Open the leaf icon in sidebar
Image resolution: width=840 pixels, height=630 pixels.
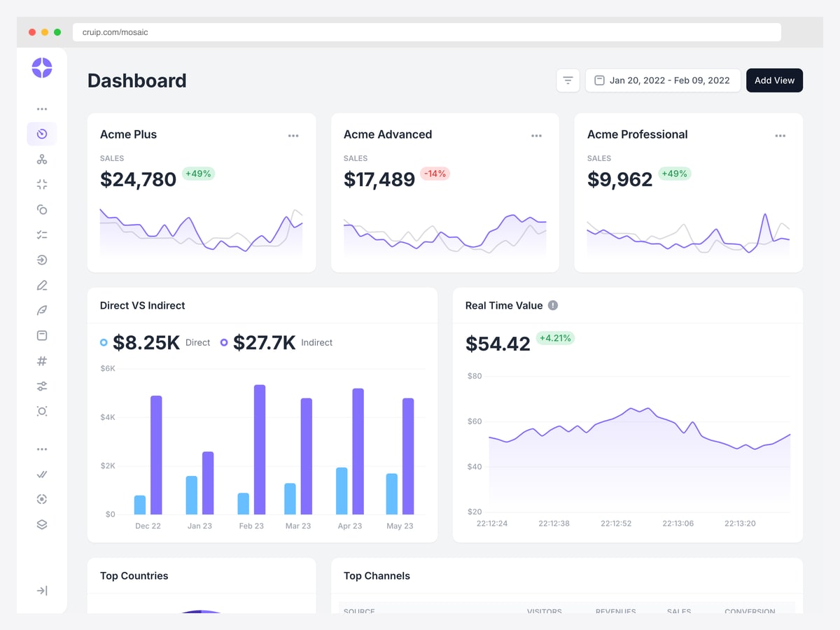coord(42,310)
